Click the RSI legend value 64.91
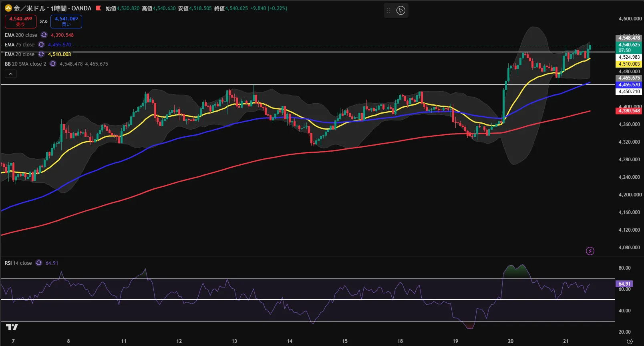This screenshot has width=644, height=346. pyautogui.click(x=52, y=263)
